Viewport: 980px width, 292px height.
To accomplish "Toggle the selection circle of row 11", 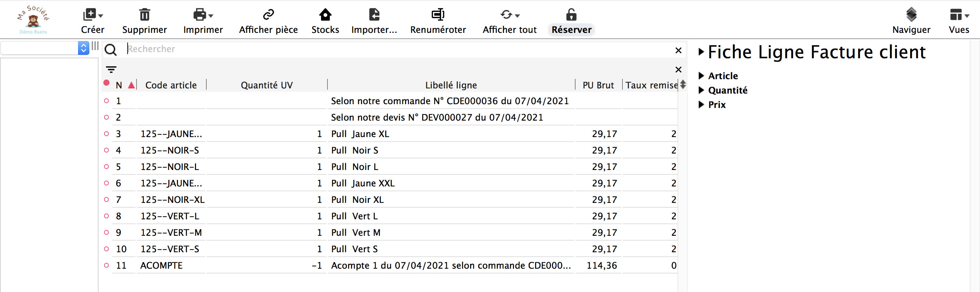I will point(106,265).
